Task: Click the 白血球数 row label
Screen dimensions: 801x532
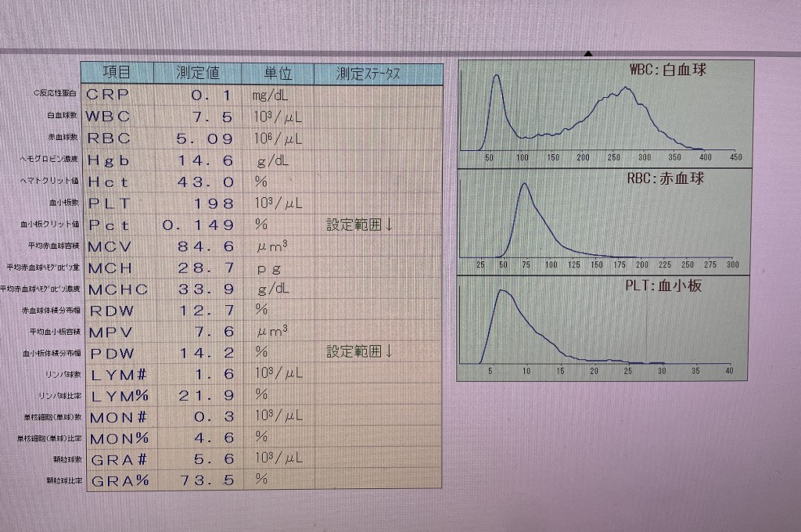Action: coord(63,116)
